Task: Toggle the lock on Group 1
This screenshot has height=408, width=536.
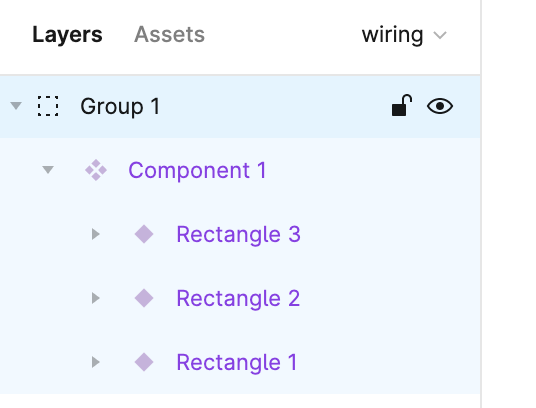Action: [402, 105]
